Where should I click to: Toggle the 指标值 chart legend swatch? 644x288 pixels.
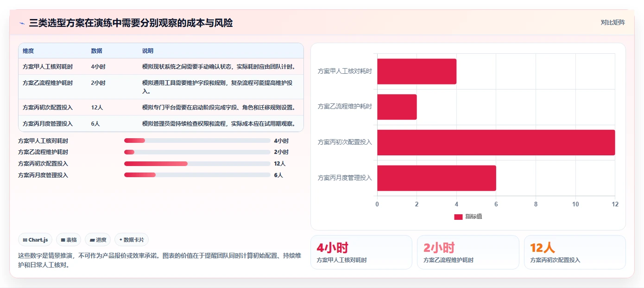(x=458, y=217)
